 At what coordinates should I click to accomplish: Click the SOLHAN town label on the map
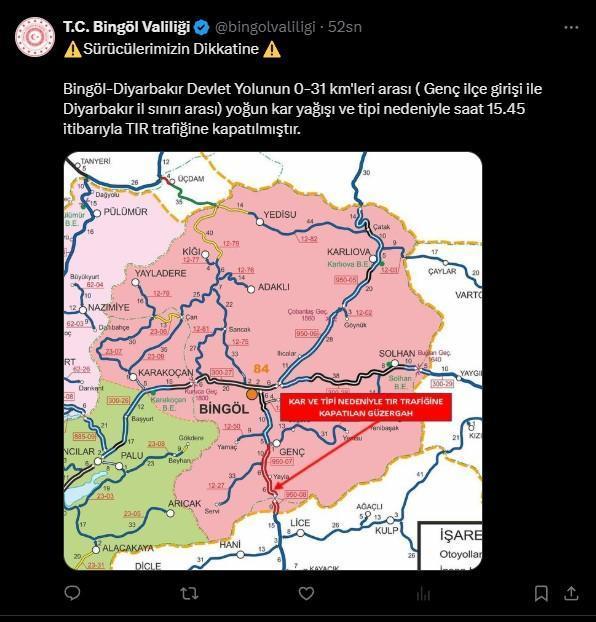[x=397, y=353]
